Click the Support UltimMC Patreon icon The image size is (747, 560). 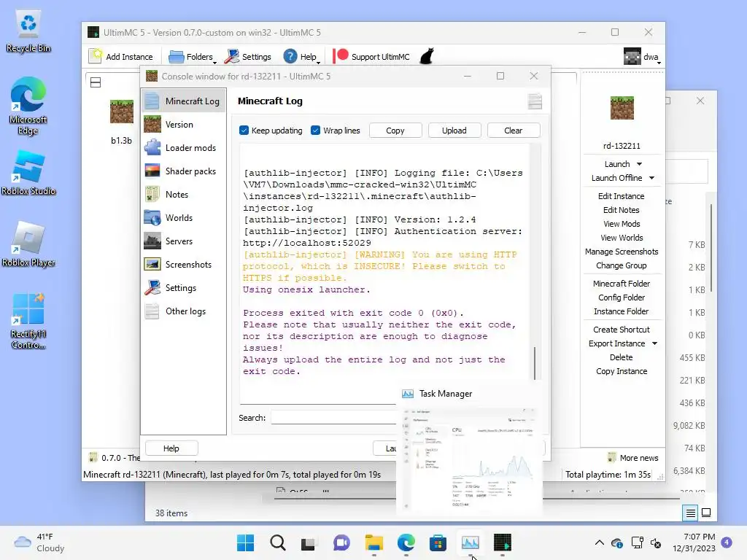click(341, 56)
